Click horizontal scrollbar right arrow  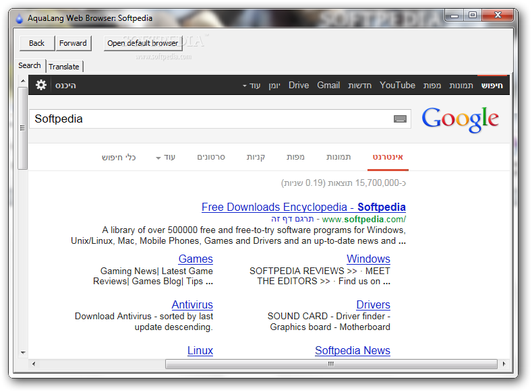coord(504,364)
